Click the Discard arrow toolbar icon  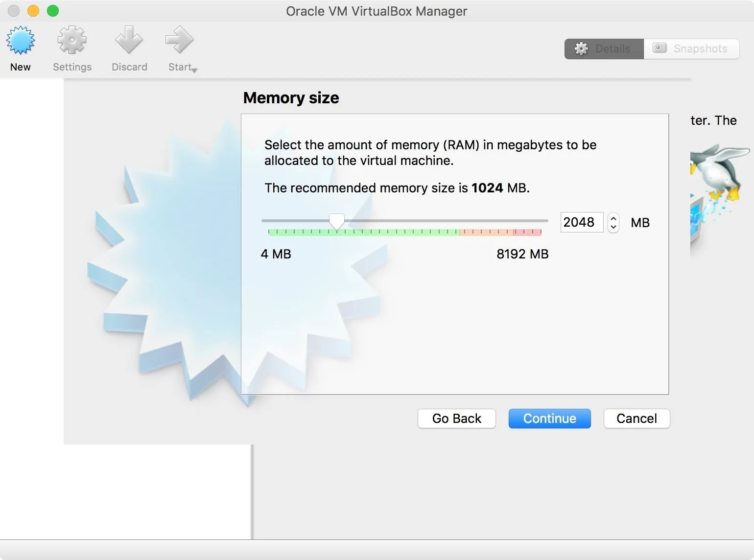point(129,40)
